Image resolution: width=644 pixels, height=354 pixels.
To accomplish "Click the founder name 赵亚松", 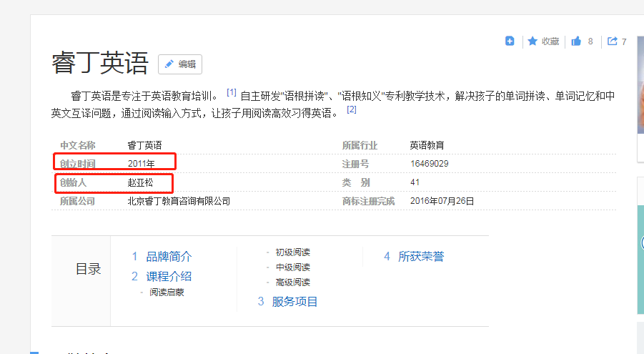I will [141, 182].
